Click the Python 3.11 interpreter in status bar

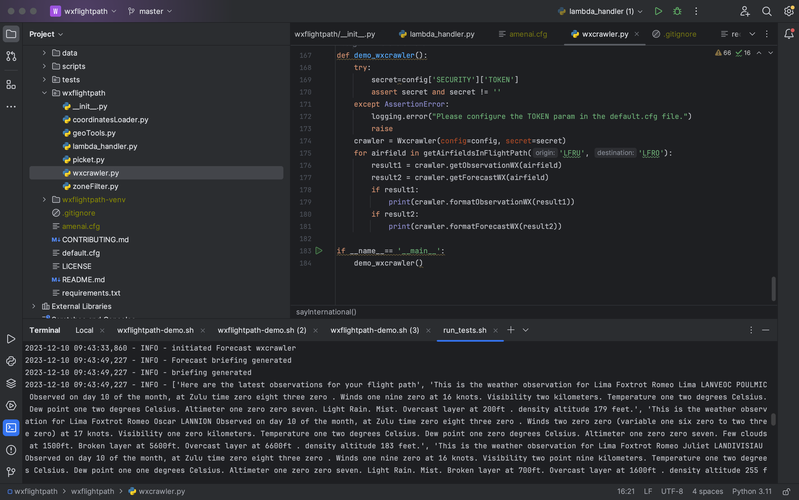751,492
